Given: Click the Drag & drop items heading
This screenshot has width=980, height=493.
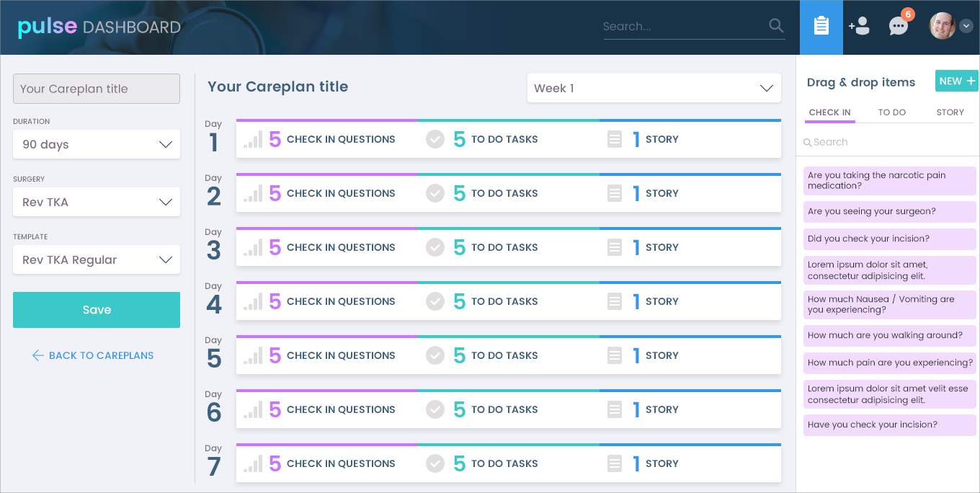Looking at the screenshot, I should point(860,82).
